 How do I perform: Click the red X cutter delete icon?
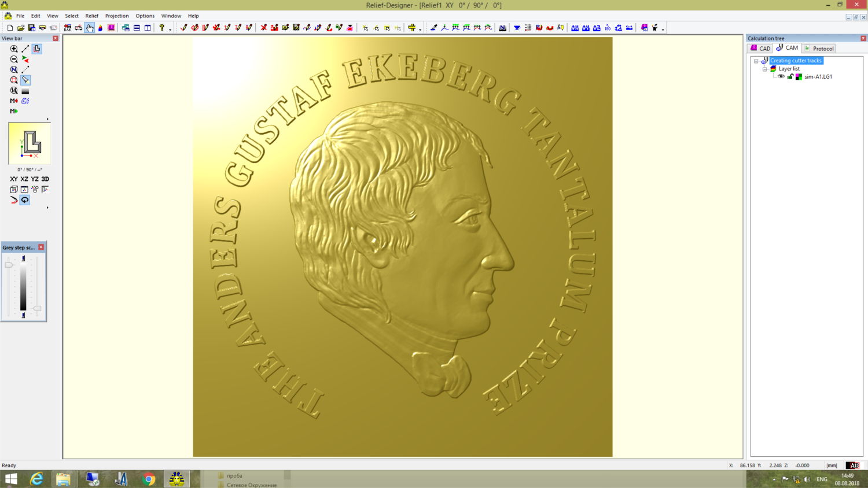263,28
